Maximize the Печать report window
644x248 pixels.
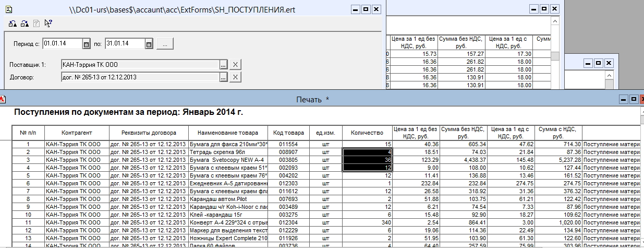pos(633,99)
